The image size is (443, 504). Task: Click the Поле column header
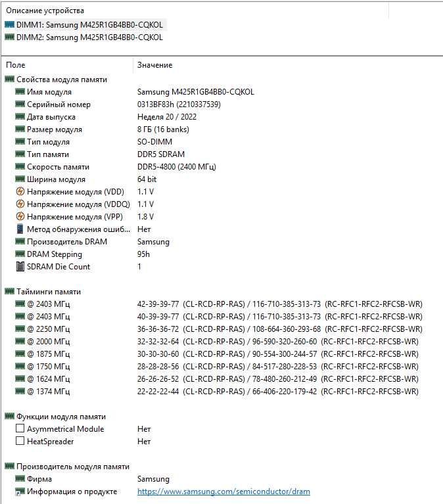tap(15, 65)
